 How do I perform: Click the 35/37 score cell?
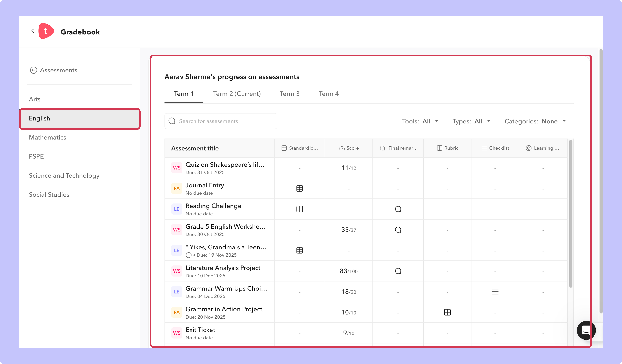[x=349, y=230]
